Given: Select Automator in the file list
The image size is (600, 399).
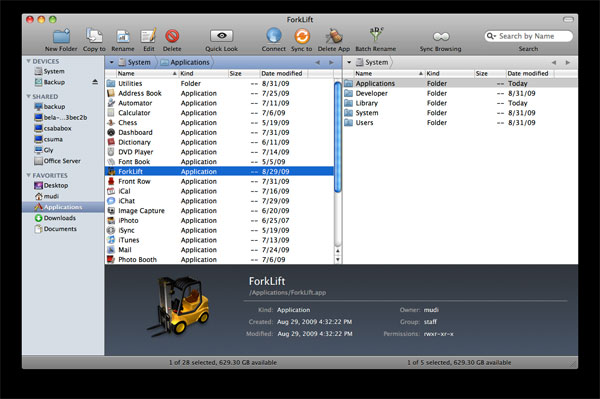Looking at the screenshot, I should (219, 103).
